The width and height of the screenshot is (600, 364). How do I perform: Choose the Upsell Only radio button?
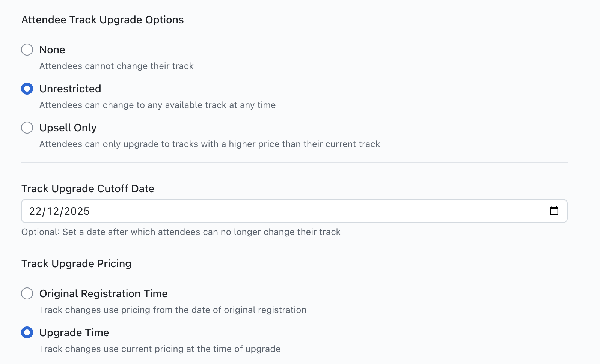27,128
